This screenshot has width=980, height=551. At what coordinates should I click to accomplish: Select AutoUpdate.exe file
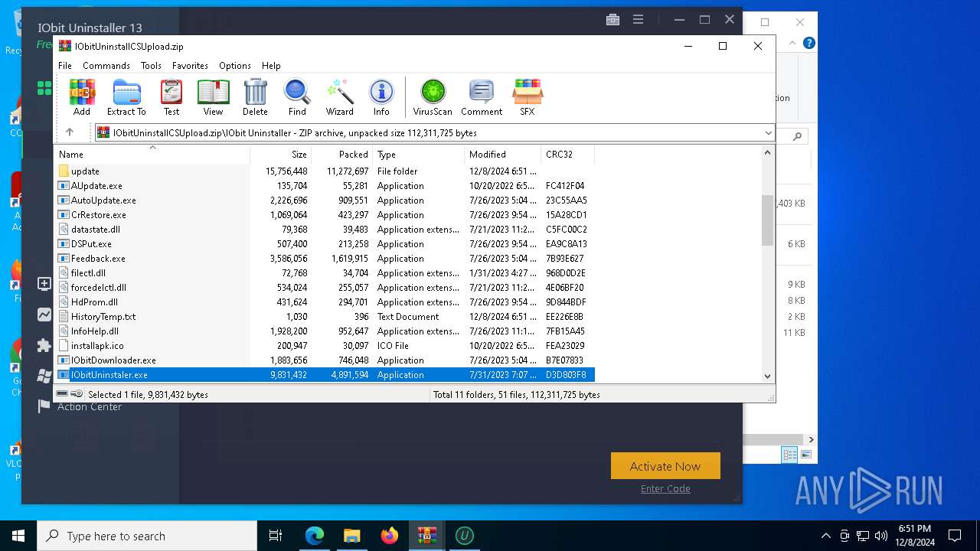tap(325, 201)
